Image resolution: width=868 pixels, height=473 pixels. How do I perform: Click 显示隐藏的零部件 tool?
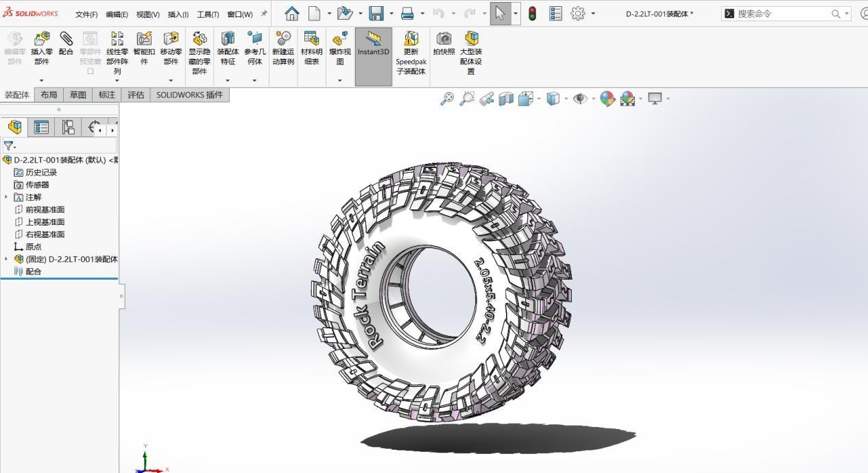coord(200,53)
